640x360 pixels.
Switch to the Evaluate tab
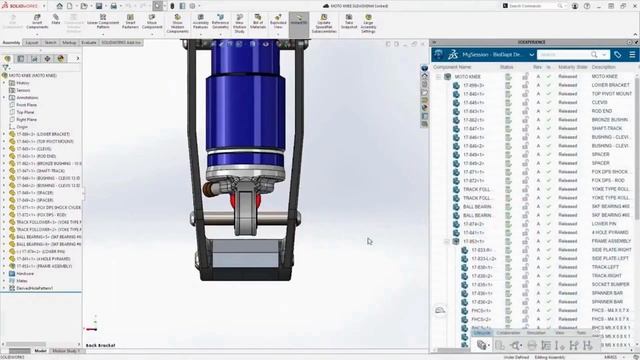89,42
